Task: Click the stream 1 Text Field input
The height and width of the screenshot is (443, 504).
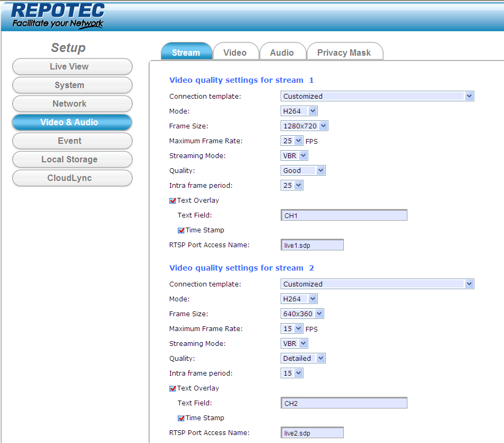Action: [344, 215]
